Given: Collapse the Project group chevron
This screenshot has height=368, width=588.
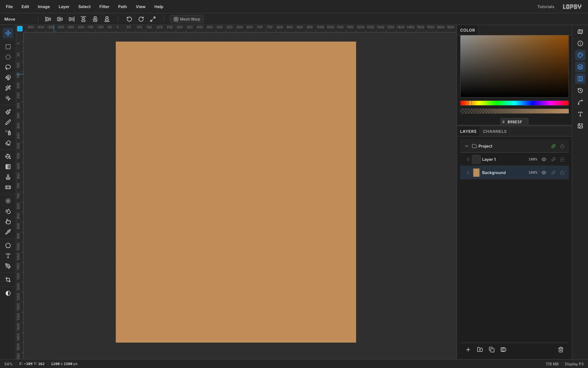Looking at the screenshot, I should (467, 146).
